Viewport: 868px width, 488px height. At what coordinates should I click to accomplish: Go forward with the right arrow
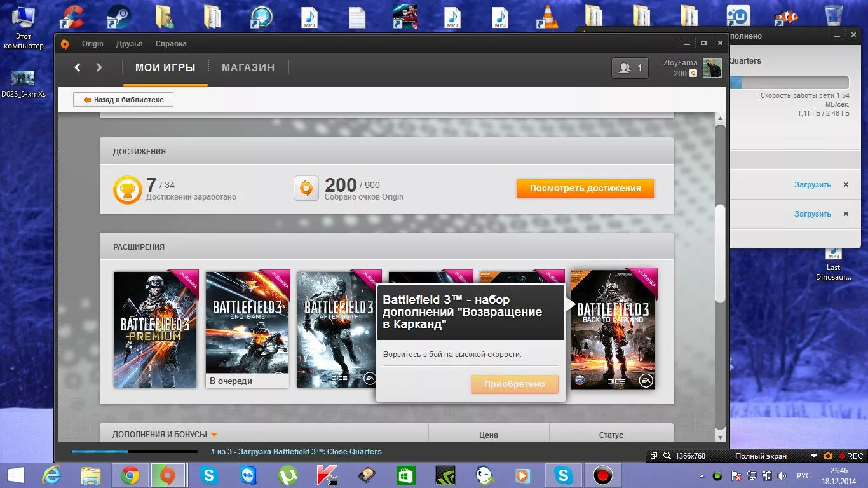[x=99, y=67]
